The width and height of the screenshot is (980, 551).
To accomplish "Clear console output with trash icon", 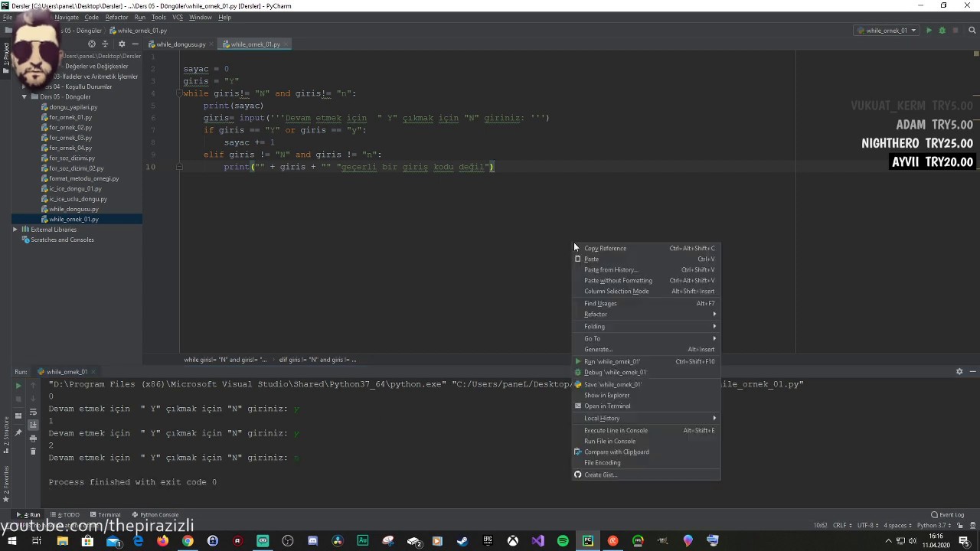I will [33, 451].
